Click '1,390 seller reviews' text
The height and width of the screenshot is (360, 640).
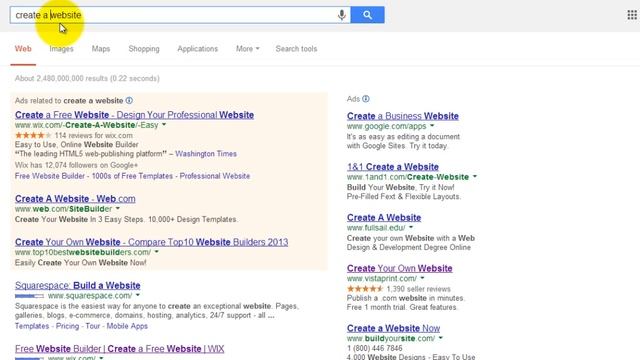418,289
